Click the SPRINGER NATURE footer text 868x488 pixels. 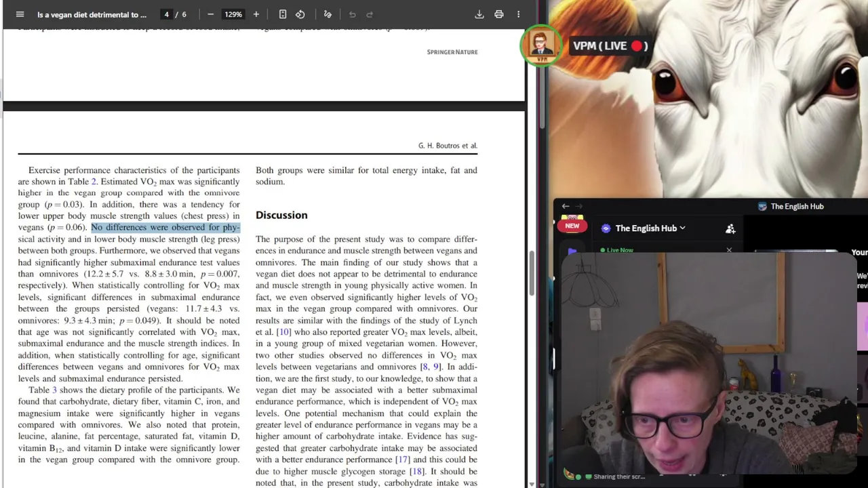pyautogui.click(x=452, y=52)
